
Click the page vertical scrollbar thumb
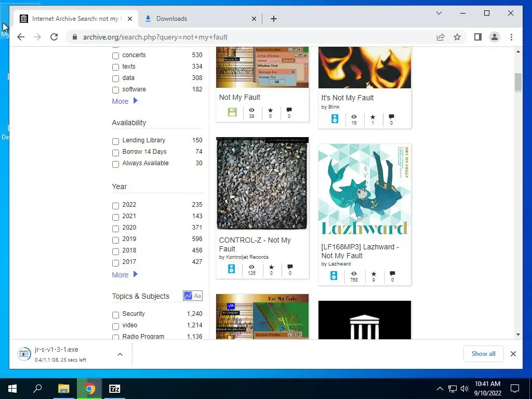(x=518, y=83)
